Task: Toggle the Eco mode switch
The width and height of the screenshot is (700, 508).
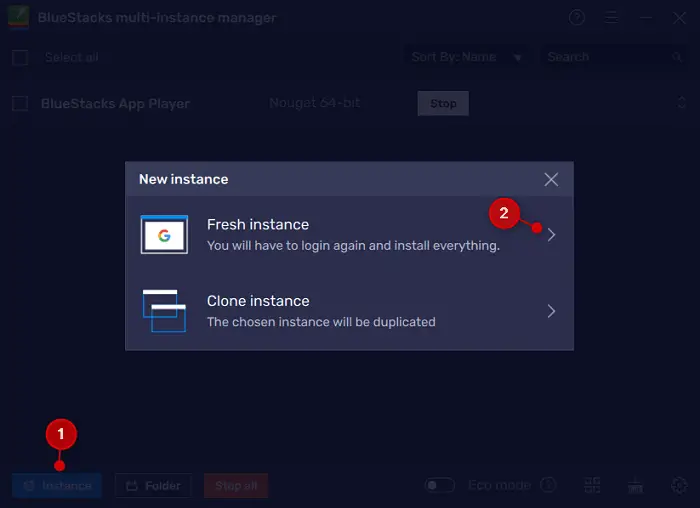Action: (x=439, y=486)
